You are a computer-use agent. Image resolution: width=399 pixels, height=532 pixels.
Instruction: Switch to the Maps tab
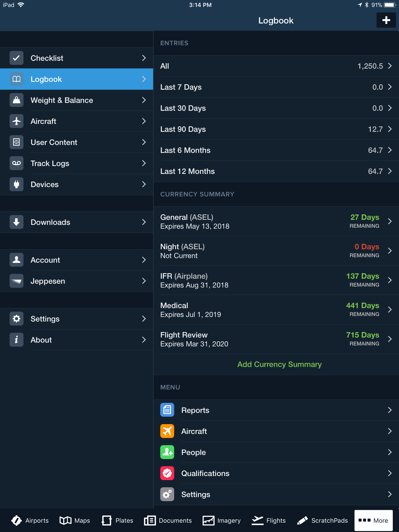click(x=75, y=521)
